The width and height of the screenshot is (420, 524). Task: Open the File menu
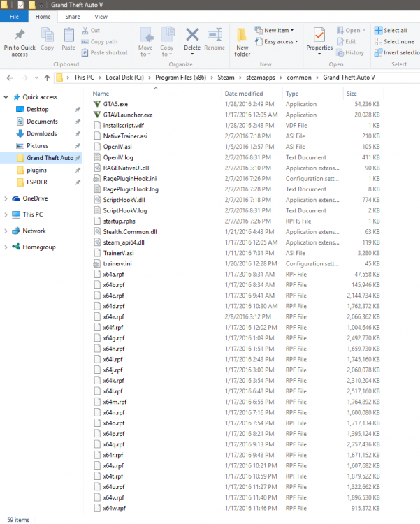pos(14,17)
